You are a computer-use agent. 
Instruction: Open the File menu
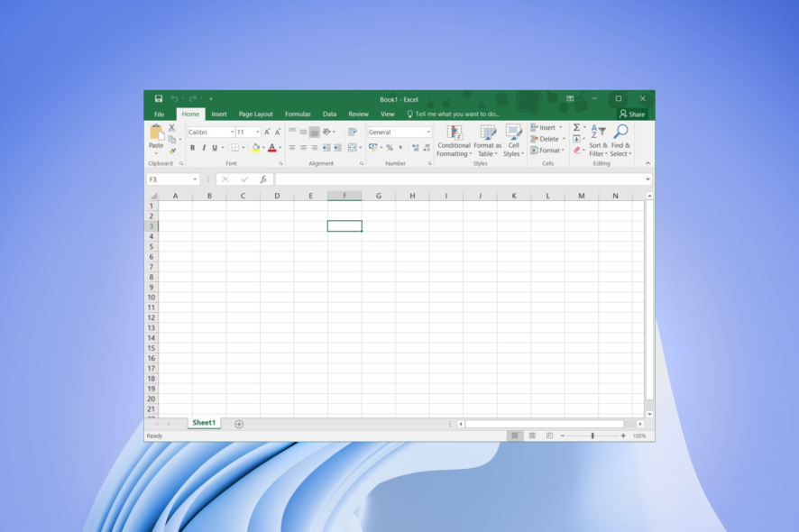[x=159, y=114]
